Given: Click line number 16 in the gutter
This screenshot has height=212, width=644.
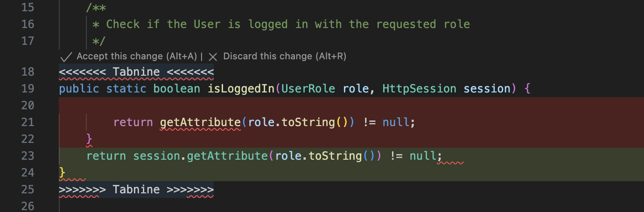Looking at the screenshot, I should 28,24.
